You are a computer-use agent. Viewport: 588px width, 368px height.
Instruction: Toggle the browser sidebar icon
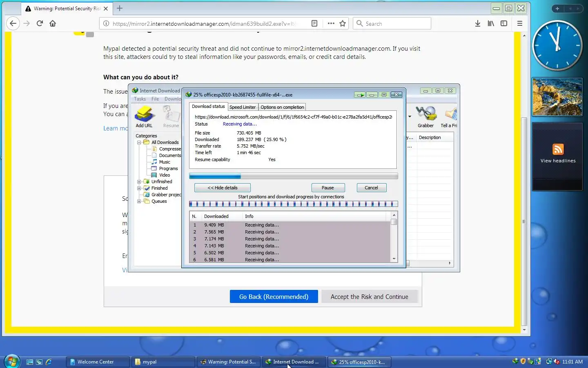504,23
